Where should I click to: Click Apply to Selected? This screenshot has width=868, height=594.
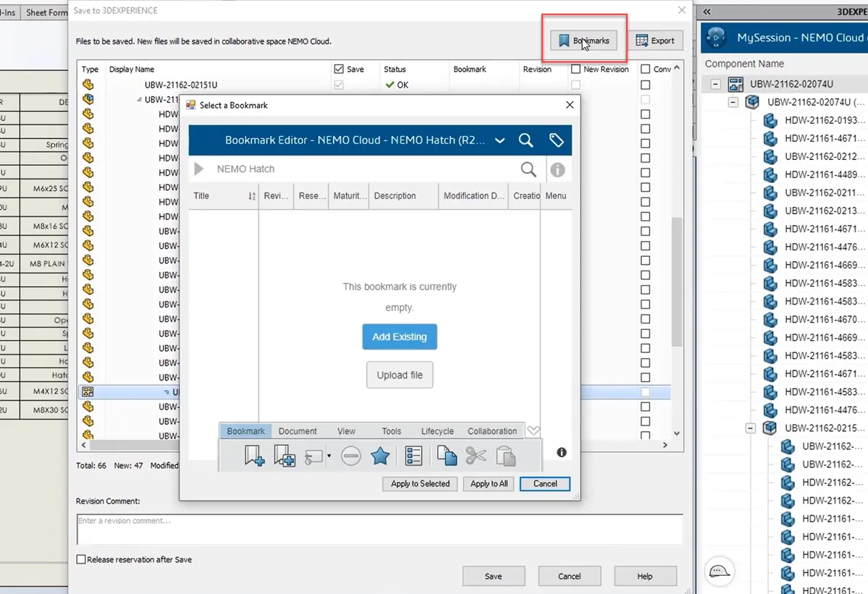(x=420, y=483)
